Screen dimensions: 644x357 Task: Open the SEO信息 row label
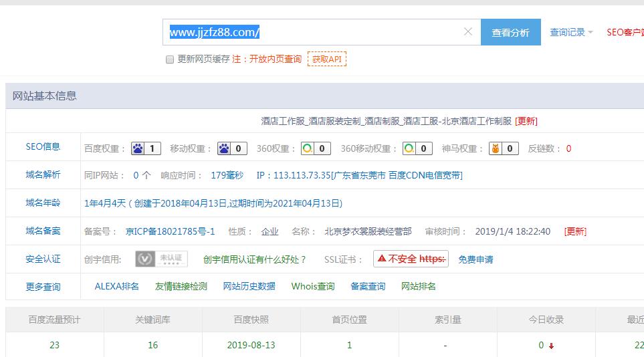coord(43,146)
